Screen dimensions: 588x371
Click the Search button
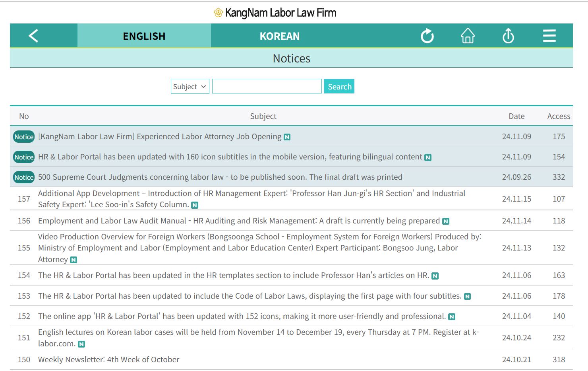click(339, 86)
